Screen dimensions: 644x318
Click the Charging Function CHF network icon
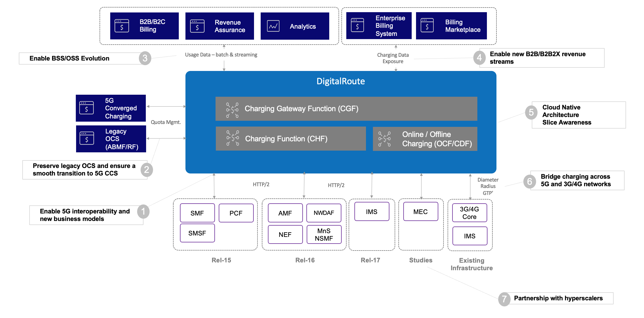point(233,138)
